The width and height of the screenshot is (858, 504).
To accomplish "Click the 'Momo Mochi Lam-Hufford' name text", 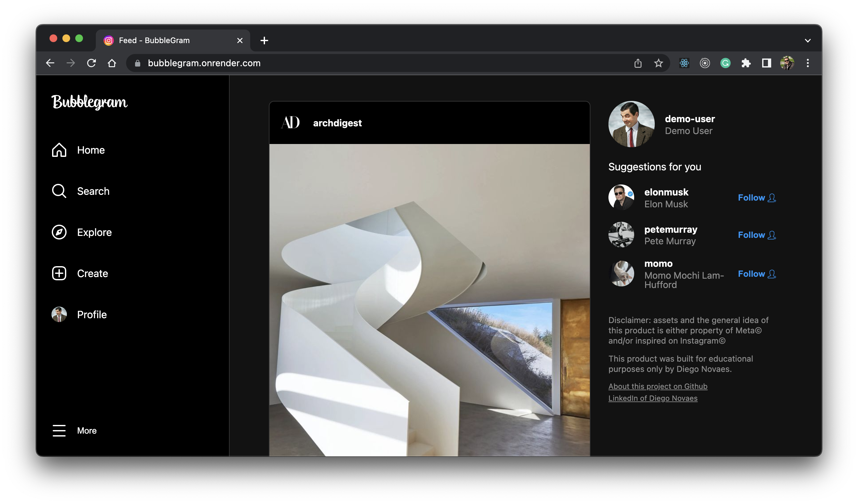I will (684, 280).
